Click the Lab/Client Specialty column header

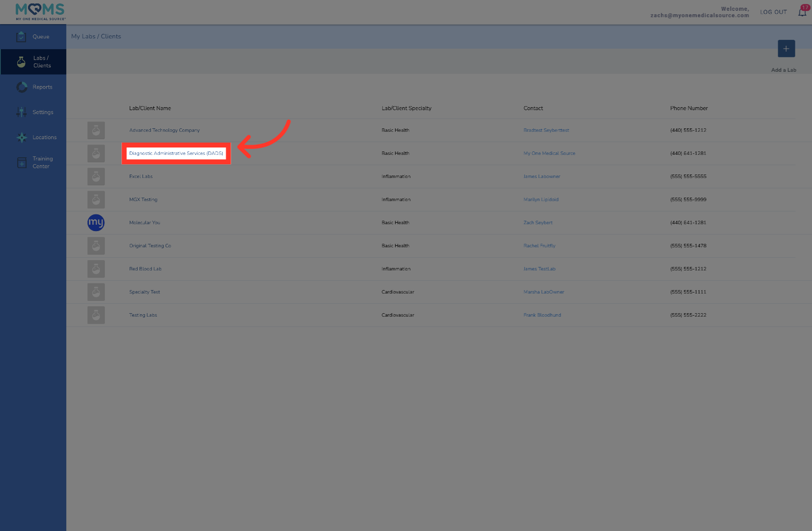point(406,108)
